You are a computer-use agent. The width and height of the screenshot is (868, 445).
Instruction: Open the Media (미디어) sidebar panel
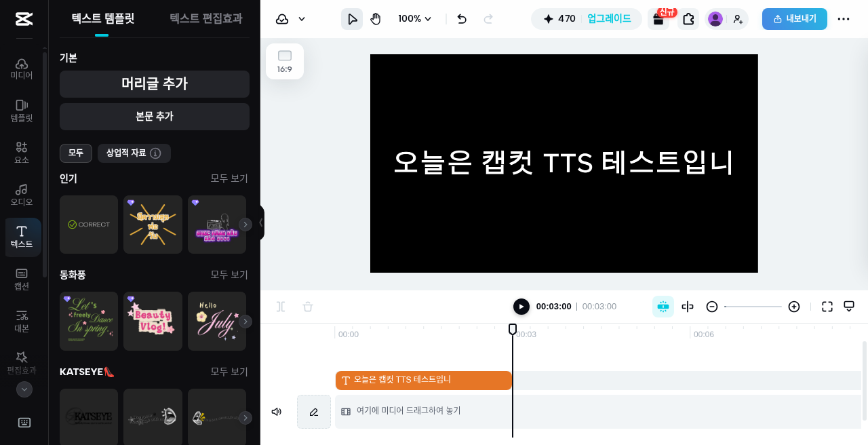pyautogui.click(x=22, y=69)
